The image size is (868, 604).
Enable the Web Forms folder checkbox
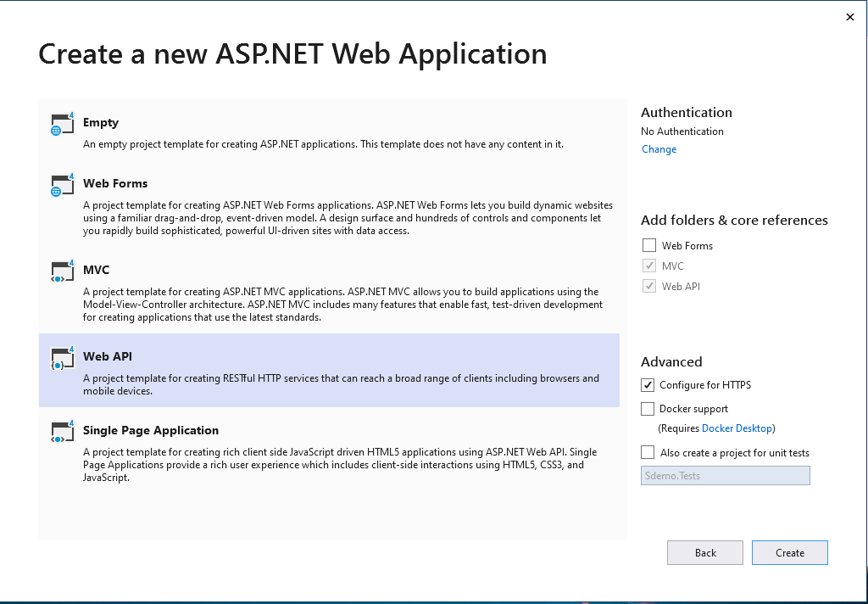(649, 246)
